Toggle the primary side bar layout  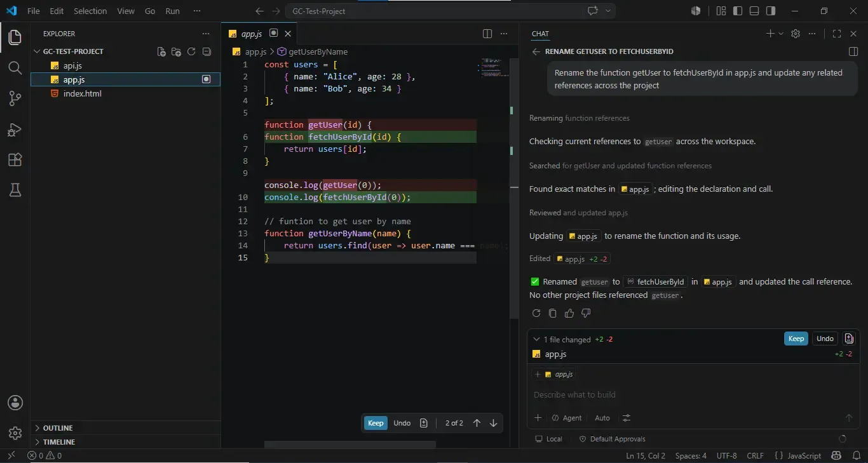[x=738, y=11]
